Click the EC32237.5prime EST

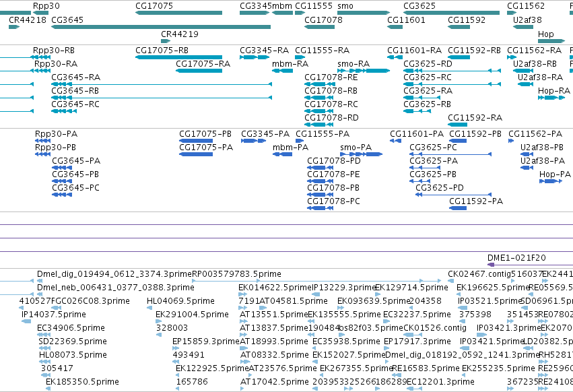388,321
